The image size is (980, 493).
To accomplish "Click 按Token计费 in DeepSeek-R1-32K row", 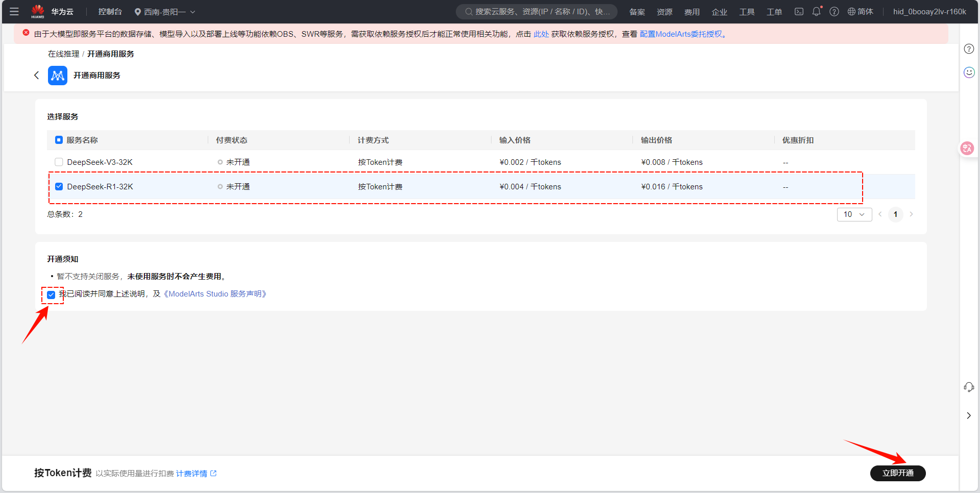I will 380,186.
